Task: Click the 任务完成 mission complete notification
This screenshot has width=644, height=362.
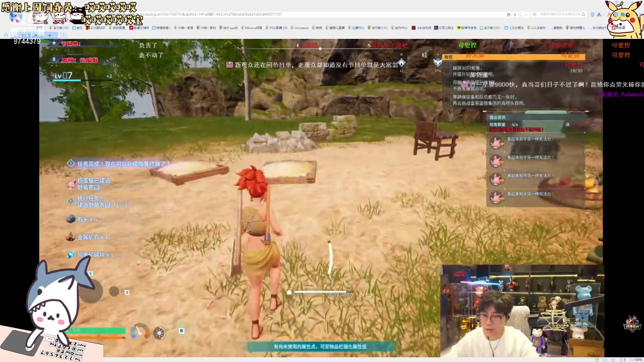Action: 119,164
